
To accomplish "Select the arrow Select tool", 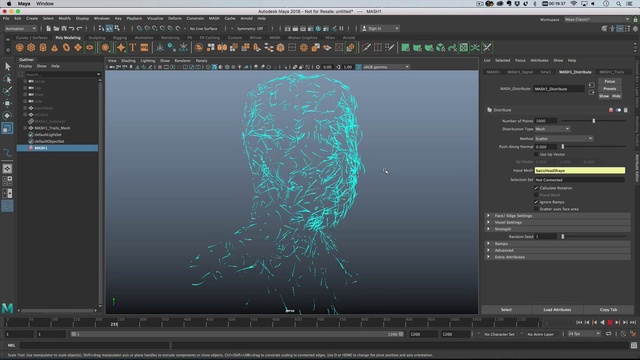I will (x=7, y=66).
